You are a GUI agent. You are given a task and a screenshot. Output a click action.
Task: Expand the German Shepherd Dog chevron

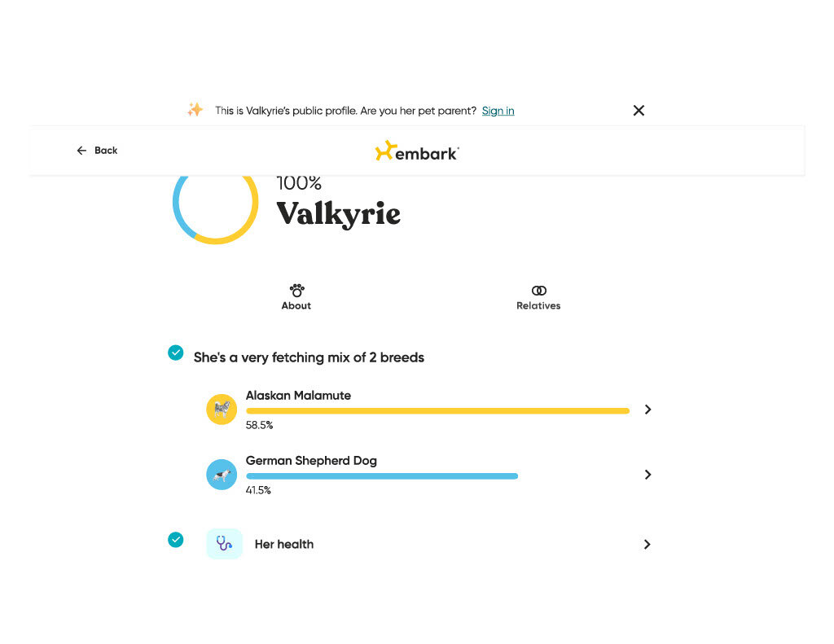[647, 475]
